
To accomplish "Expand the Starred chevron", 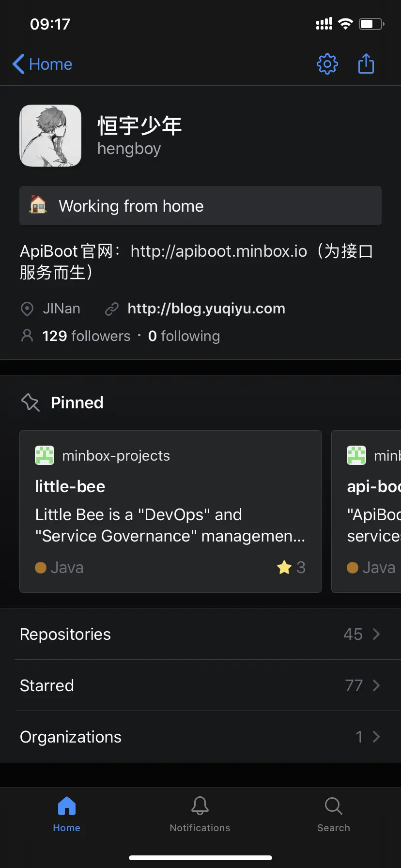I will coord(376,685).
